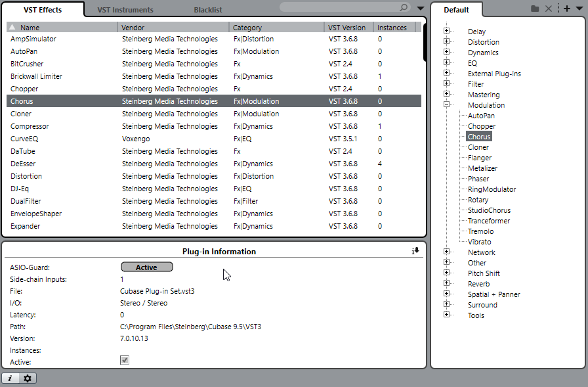Click the sort arrow in Name column header
Screen dimensions: 588x387
point(12,27)
